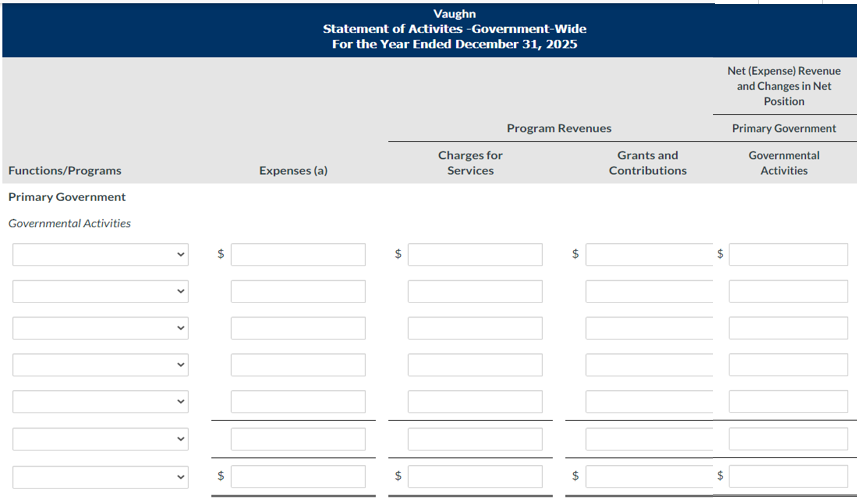The image size is (857, 498).
Task: Open the sixth row function dropdown
Action: 101,439
